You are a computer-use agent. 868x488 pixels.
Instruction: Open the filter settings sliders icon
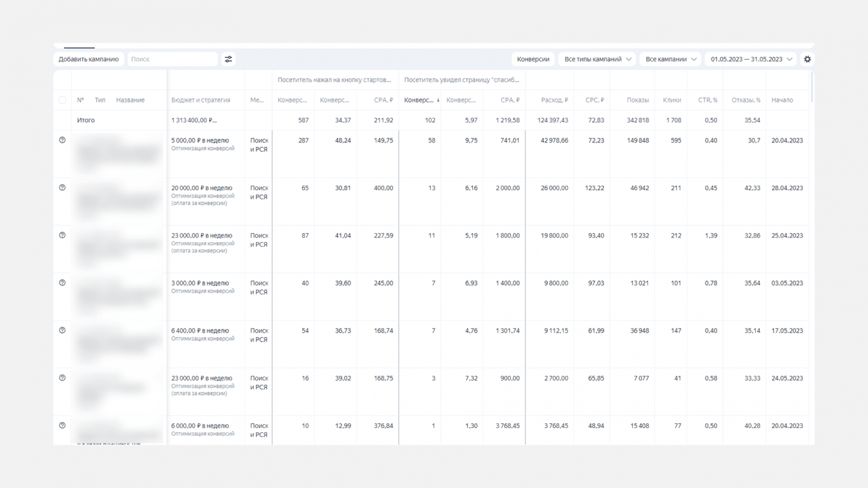228,59
